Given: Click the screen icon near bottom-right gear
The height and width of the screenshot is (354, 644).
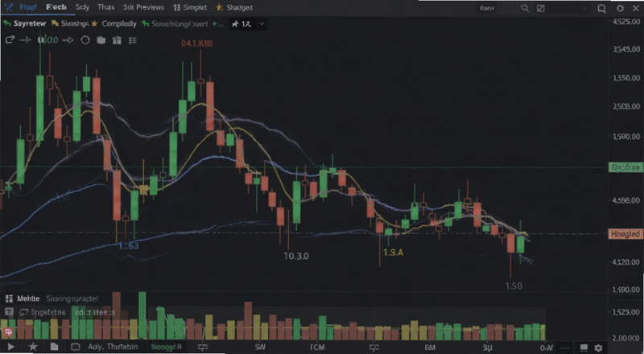Looking at the screenshot, I should pyautogui.click(x=584, y=348).
